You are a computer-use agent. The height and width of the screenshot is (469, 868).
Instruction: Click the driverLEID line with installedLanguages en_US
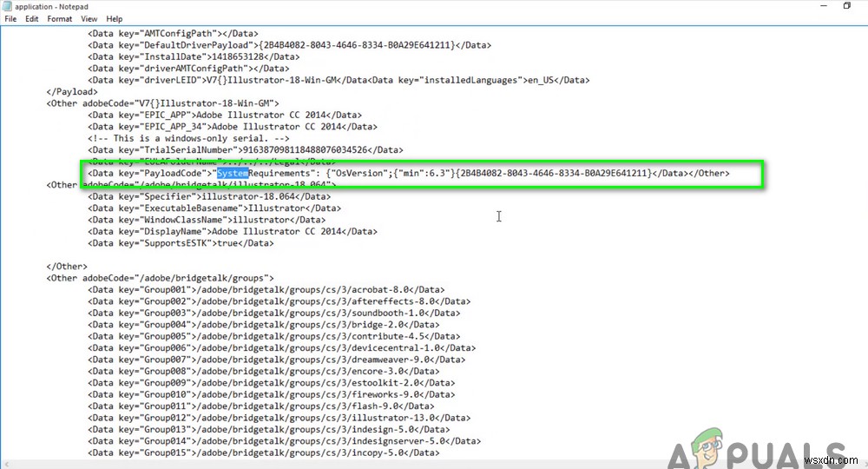pyautogui.click(x=339, y=80)
